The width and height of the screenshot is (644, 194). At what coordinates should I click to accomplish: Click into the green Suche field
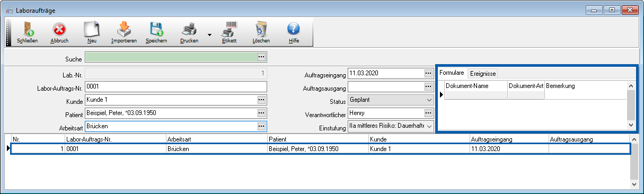tap(171, 57)
